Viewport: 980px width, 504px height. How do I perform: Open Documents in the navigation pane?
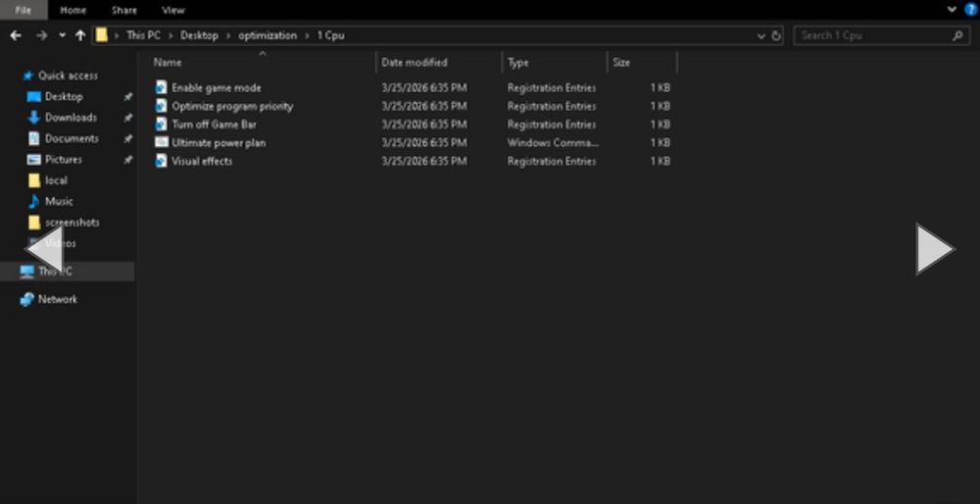click(72, 138)
